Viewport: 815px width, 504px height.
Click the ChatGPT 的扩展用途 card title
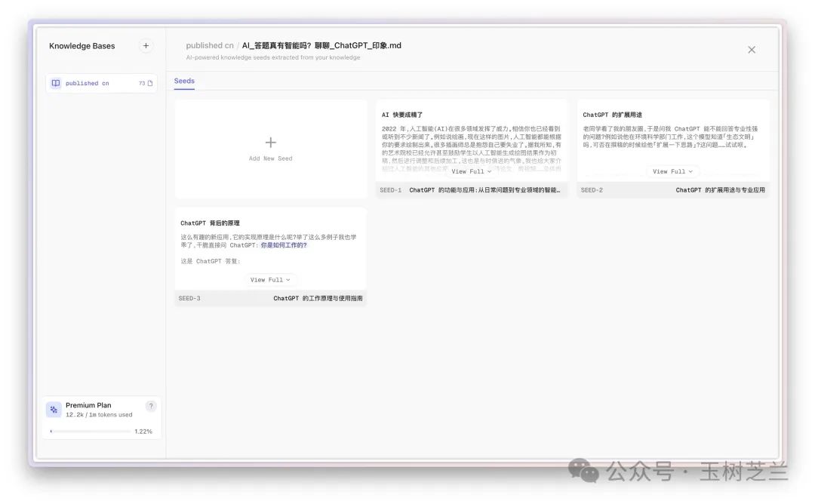point(612,115)
